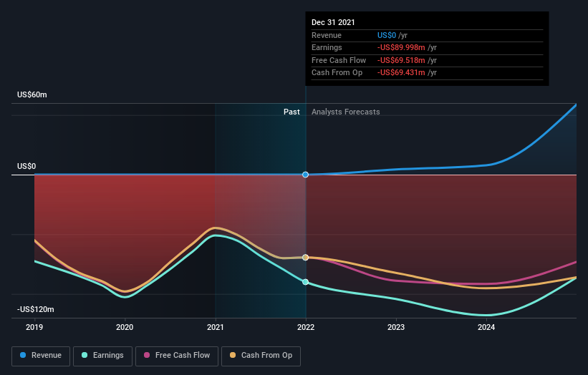Click the Cash From Op value -US$69.431m
This screenshot has height=375, width=588.
[401, 73]
